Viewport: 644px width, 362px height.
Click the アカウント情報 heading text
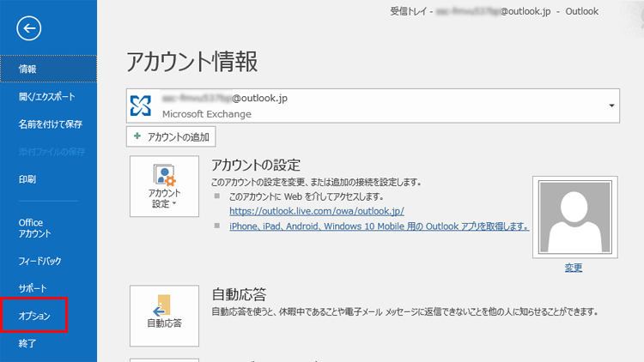pyautogui.click(x=191, y=62)
